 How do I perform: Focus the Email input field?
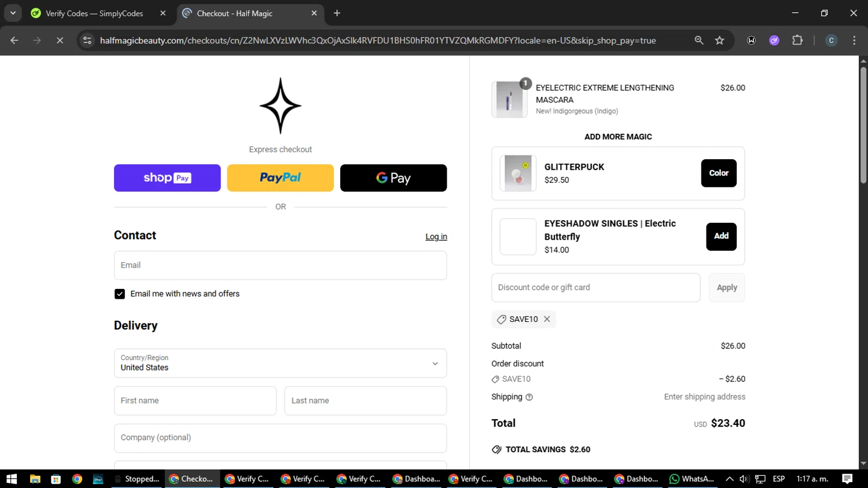pyautogui.click(x=280, y=265)
